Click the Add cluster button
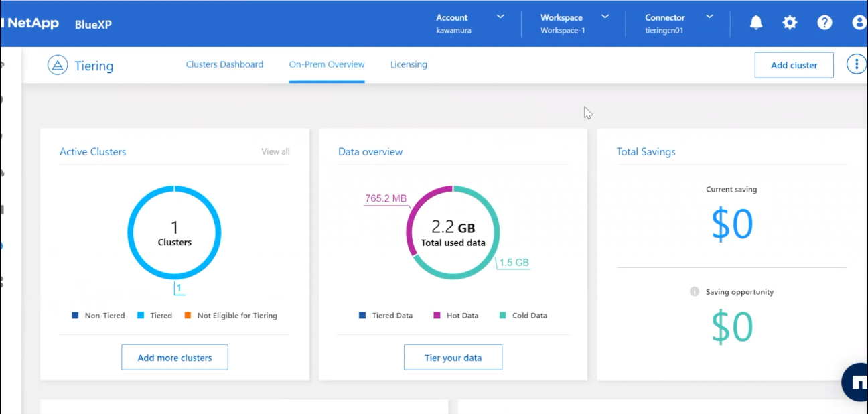 coord(794,65)
